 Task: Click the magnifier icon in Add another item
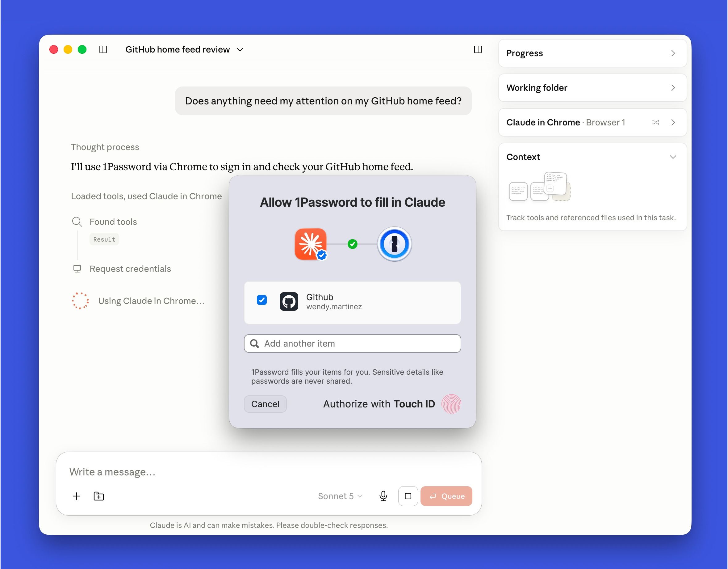point(254,344)
